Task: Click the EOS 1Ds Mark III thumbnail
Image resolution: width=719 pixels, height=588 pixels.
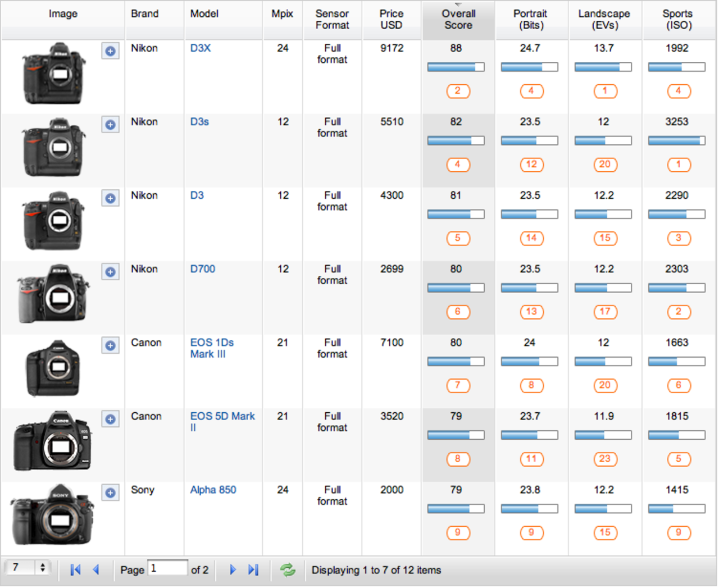Action: pyautogui.click(x=54, y=368)
